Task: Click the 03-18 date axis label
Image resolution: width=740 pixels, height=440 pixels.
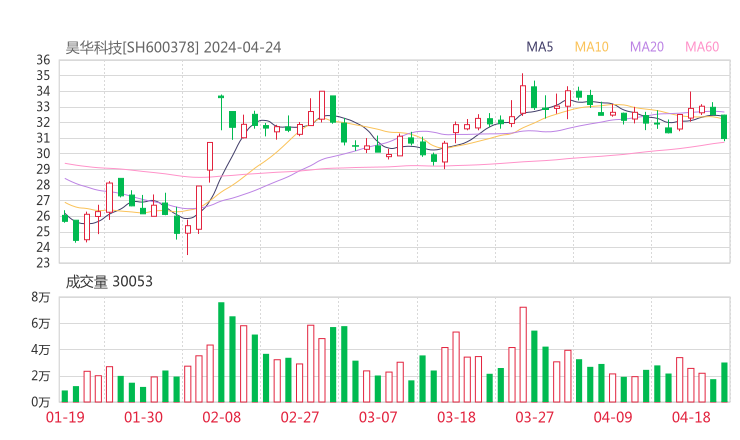Action: tap(456, 417)
